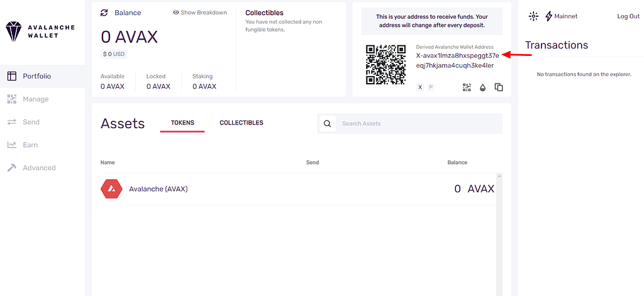644x296 pixels.
Task: Click the Send arrows icon
Action: tap(12, 122)
